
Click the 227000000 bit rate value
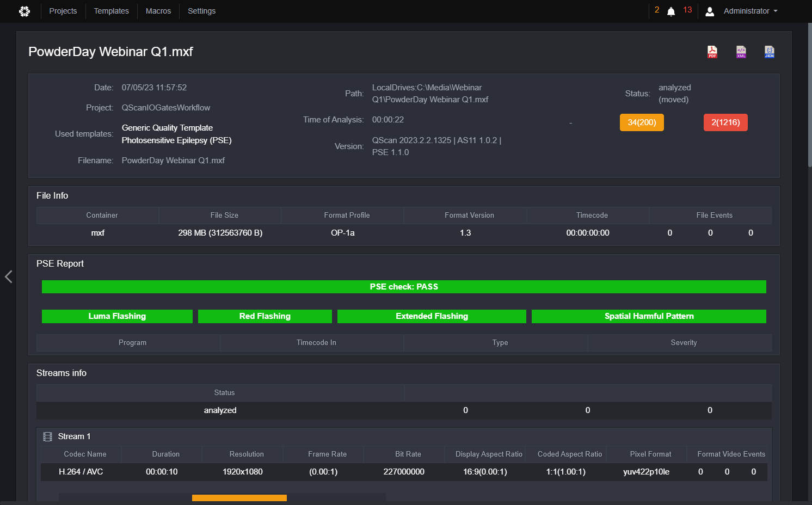tap(404, 472)
